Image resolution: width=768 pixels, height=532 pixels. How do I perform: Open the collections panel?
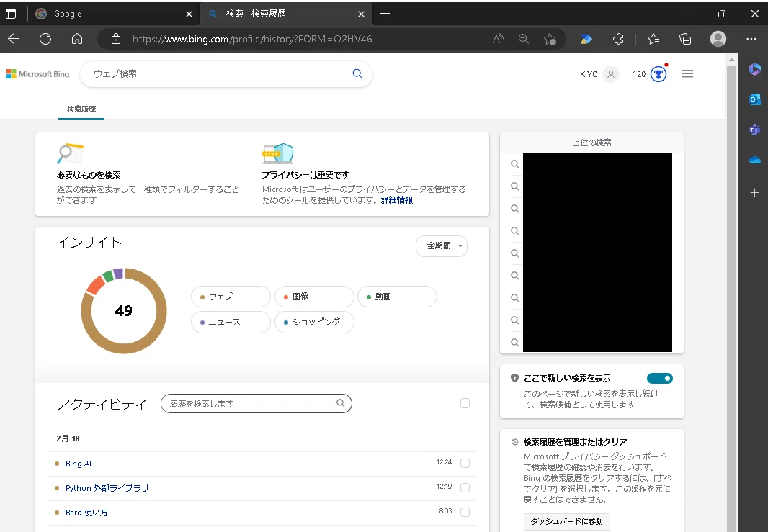[685, 39]
